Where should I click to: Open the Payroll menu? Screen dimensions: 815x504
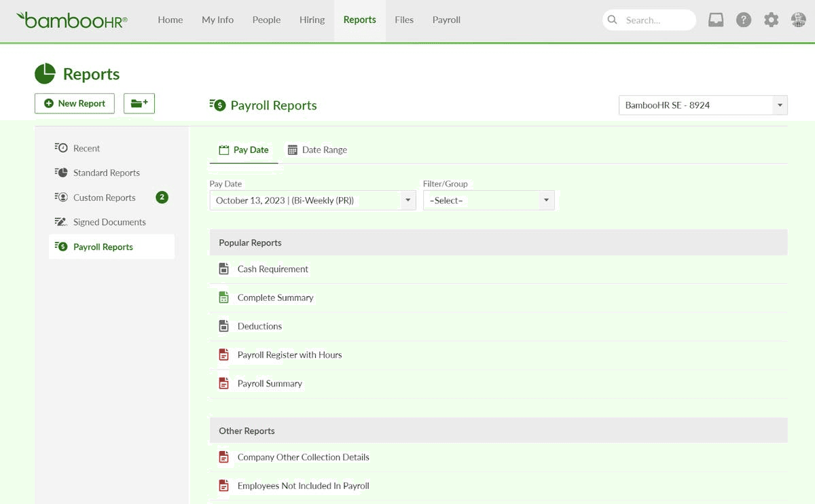(x=446, y=20)
